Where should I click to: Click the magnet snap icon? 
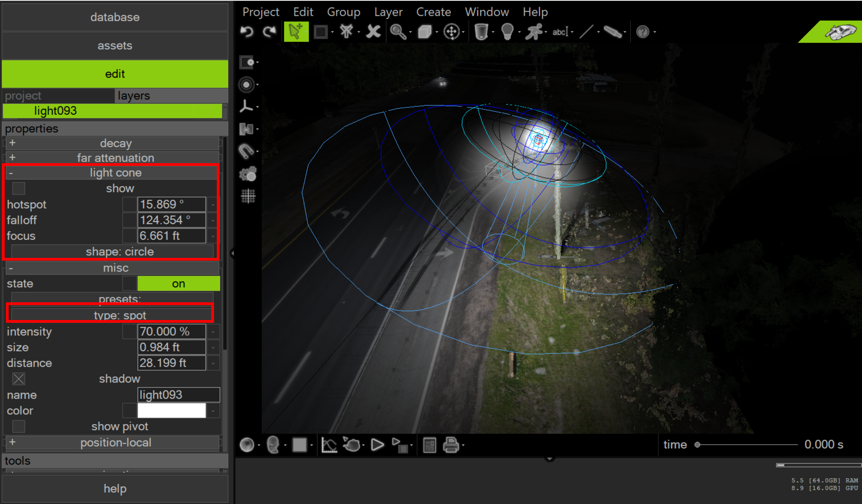(246, 151)
